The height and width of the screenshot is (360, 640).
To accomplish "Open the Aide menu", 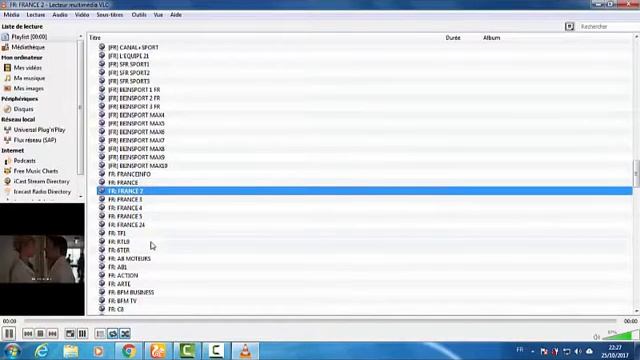I will [176, 15].
